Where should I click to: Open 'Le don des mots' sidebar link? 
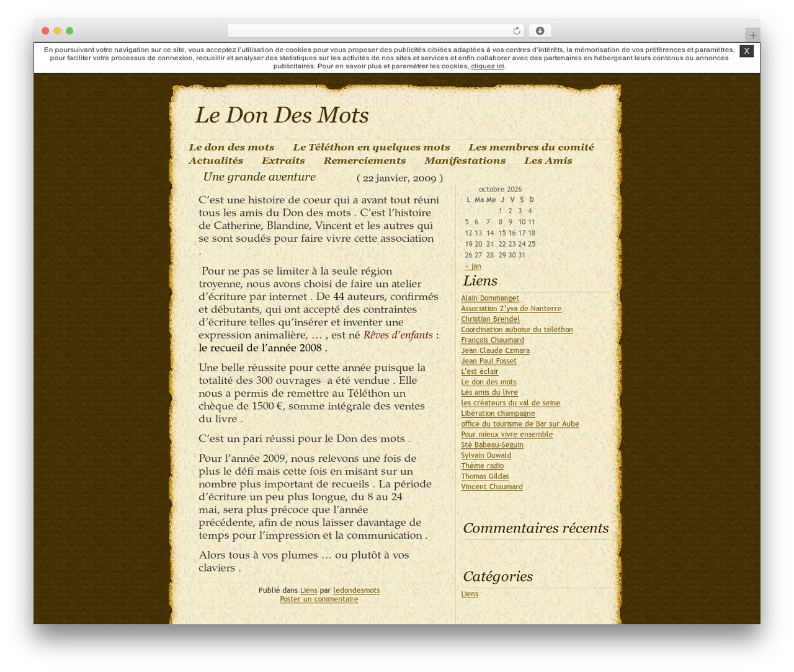pyautogui.click(x=489, y=382)
